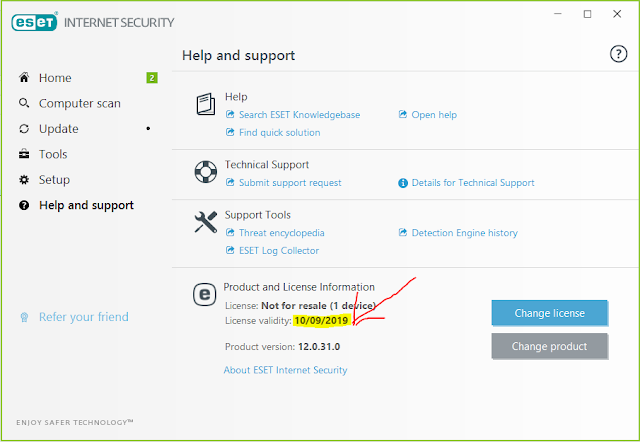Screen dimensions: 640x442
Task: Click external link icon beside Find quick solution
Action: point(230,132)
